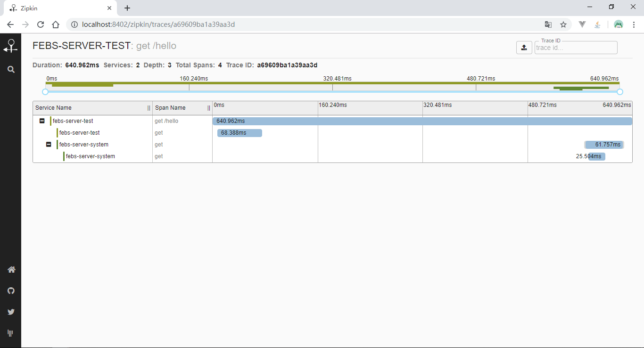Viewport: 644px width, 348px height.
Task: Select the Zipkin browser tab
Action: point(60,8)
